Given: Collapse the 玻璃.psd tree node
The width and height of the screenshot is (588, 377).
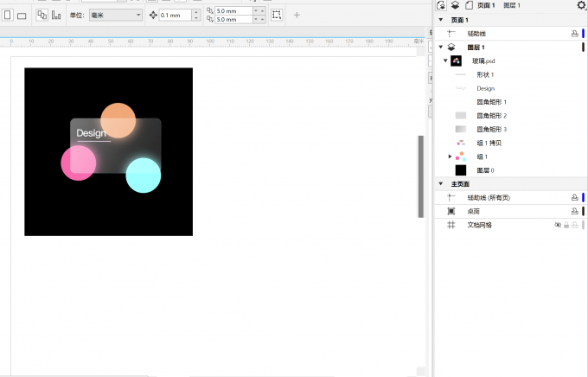Looking at the screenshot, I should 445,61.
